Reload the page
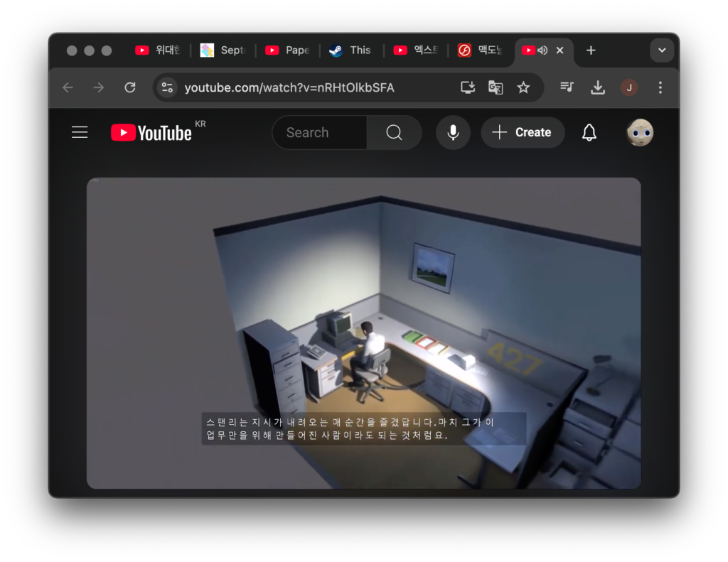 (x=129, y=87)
